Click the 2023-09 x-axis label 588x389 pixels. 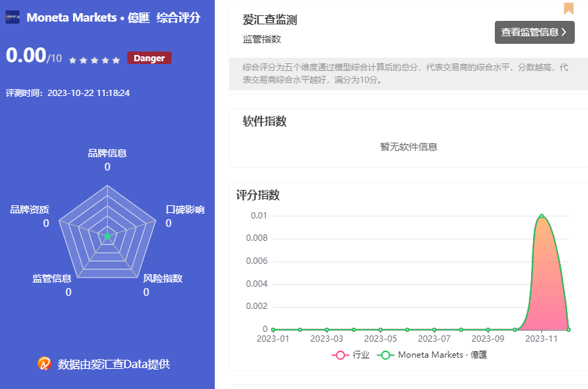[x=488, y=339]
